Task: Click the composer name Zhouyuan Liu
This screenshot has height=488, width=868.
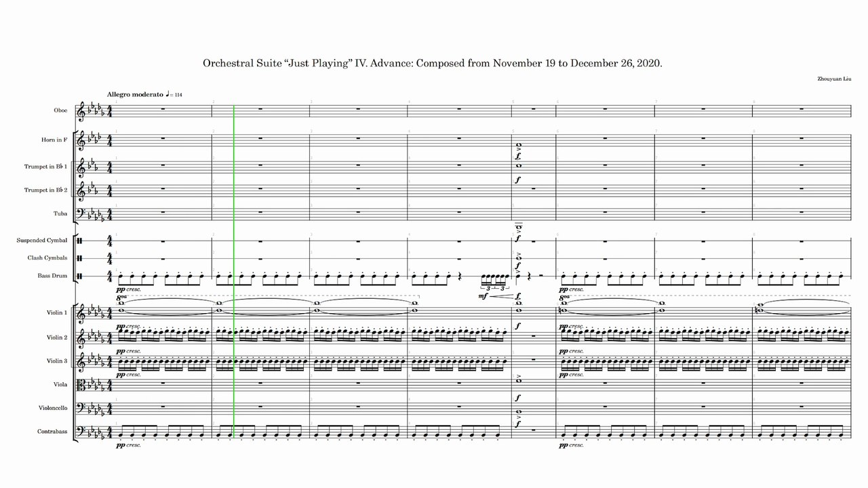Action: [x=834, y=79]
